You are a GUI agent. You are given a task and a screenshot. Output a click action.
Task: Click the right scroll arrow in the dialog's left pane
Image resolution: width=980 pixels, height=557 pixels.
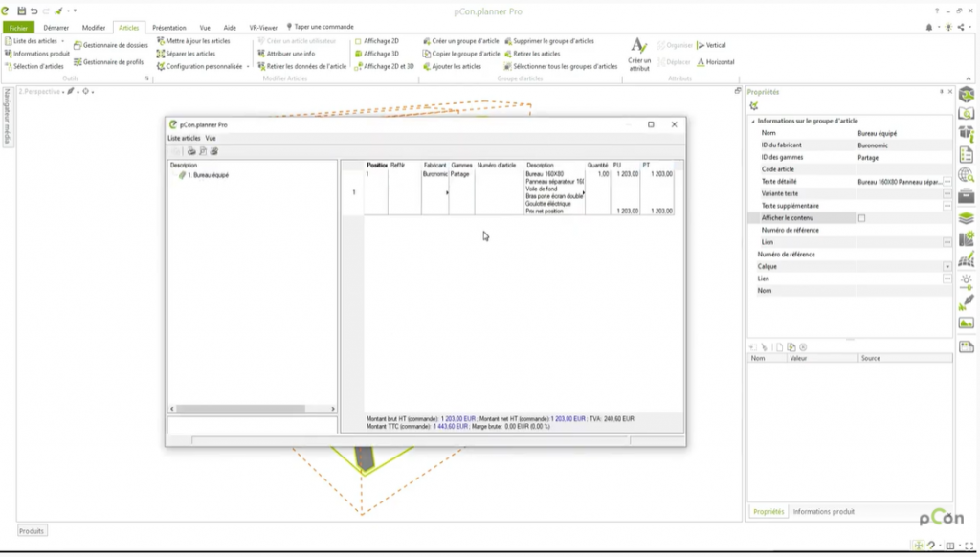tap(333, 409)
